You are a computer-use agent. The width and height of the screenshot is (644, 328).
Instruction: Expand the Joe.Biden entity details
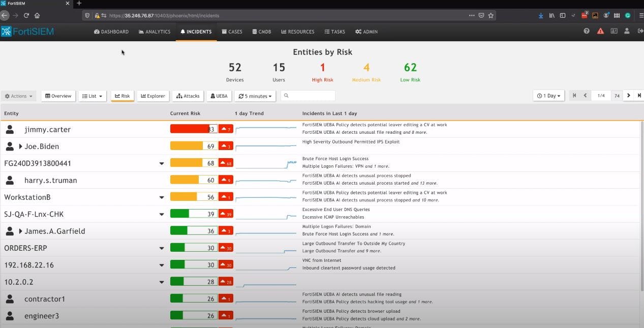(x=20, y=146)
